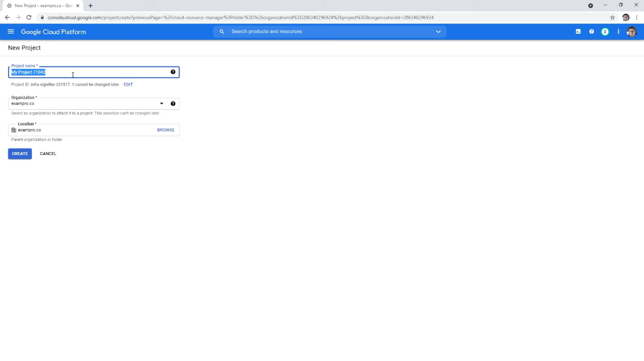
Task: Show the Organization help tooltip icon
Action: tap(173, 103)
